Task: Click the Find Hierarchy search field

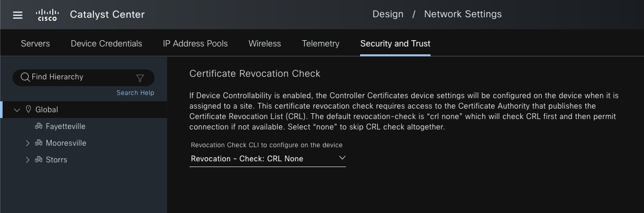Action: tap(78, 77)
